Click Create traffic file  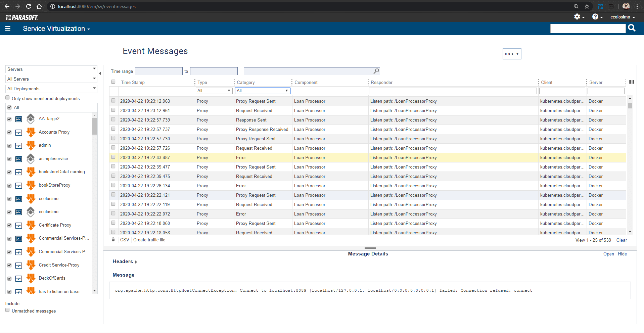click(149, 240)
